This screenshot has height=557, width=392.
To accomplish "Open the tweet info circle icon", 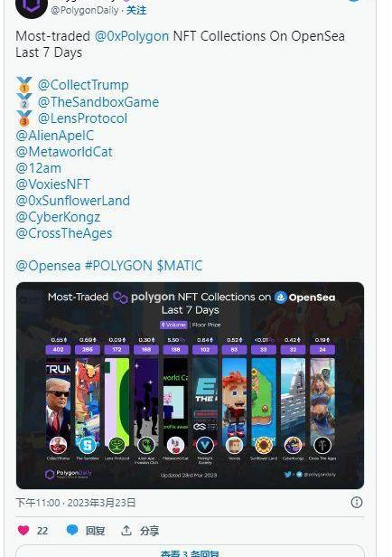I will point(357,503).
